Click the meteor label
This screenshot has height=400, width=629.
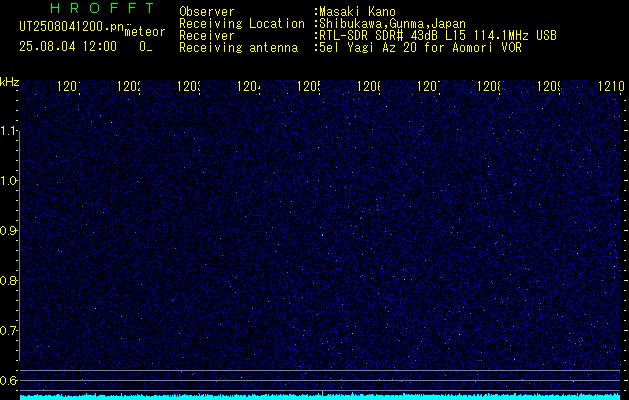[x=145, y=32]
